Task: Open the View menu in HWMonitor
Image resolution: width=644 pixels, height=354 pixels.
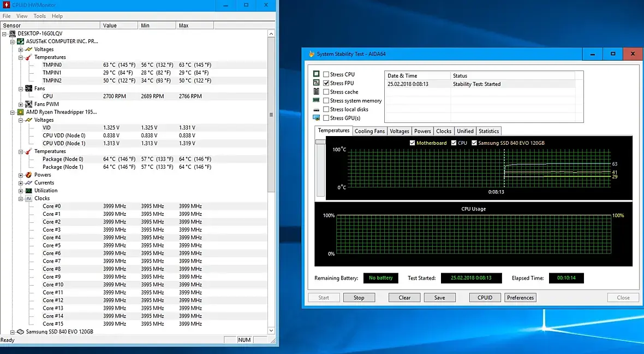Action: point(22,16)
